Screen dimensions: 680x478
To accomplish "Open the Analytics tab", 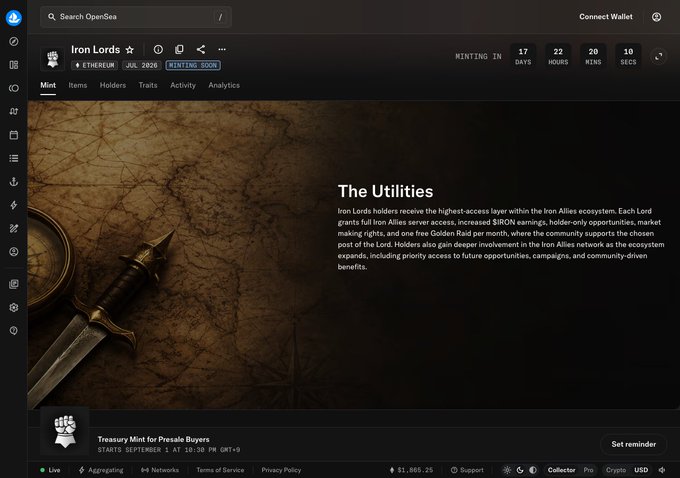I will click(224, 85).
